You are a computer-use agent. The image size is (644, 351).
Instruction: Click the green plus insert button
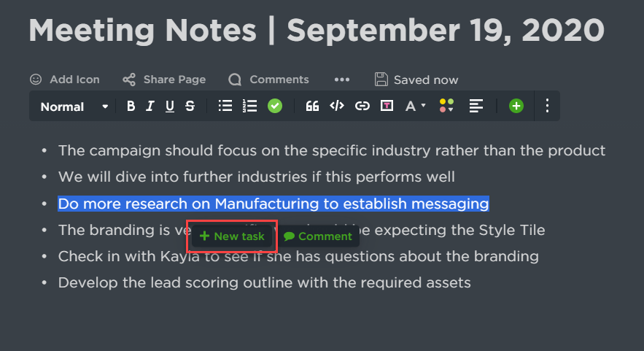pos(516,107)
